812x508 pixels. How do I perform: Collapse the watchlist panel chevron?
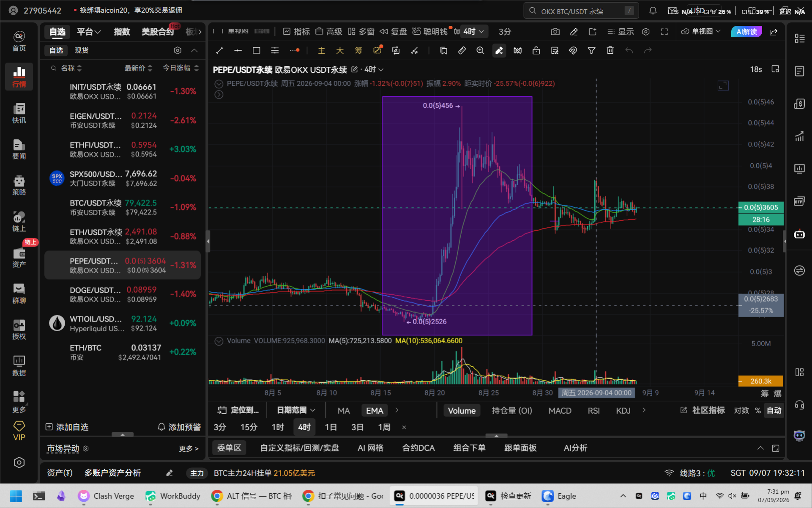(x=194, y=50)
